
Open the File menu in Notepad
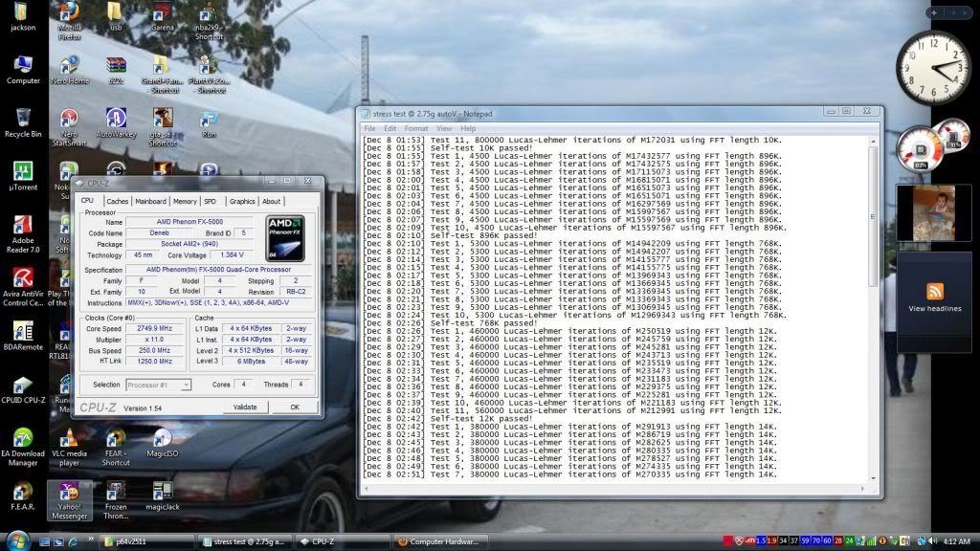(x=370, y=129)
